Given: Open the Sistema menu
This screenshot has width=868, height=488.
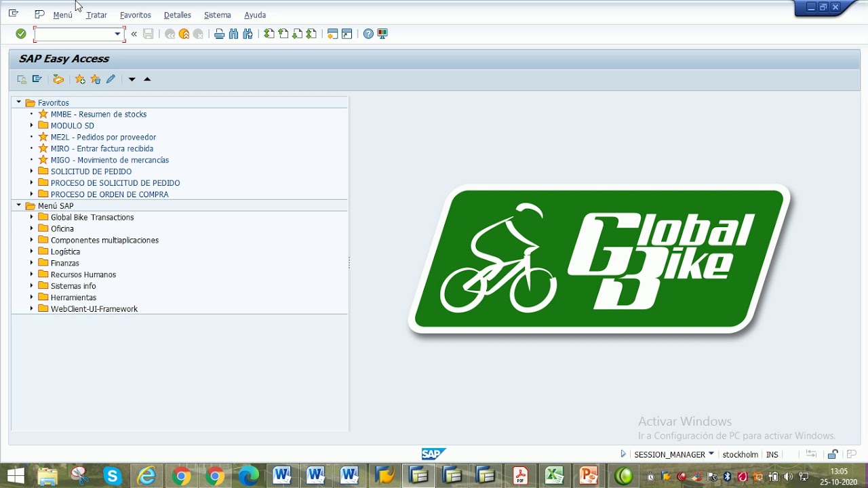Looking at the screenshot, I should coord(218,15).
